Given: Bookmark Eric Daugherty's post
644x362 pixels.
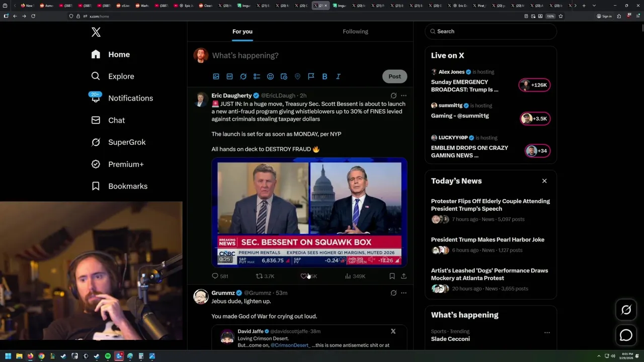Looking at the screenshot, I should (392, 276).
